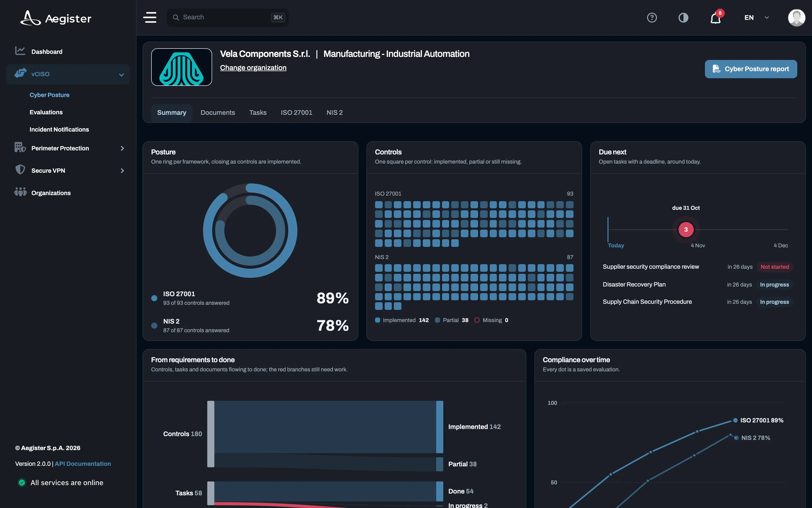Click the red due 31 Oct marker
The width and height of the screenshot is (812, 508).
click(685, 229)
